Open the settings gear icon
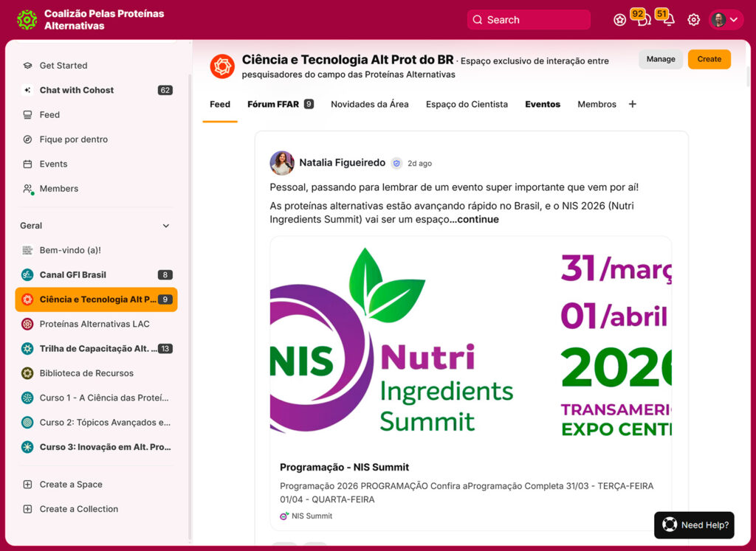 pyautogui.click(x=693, y=20)
